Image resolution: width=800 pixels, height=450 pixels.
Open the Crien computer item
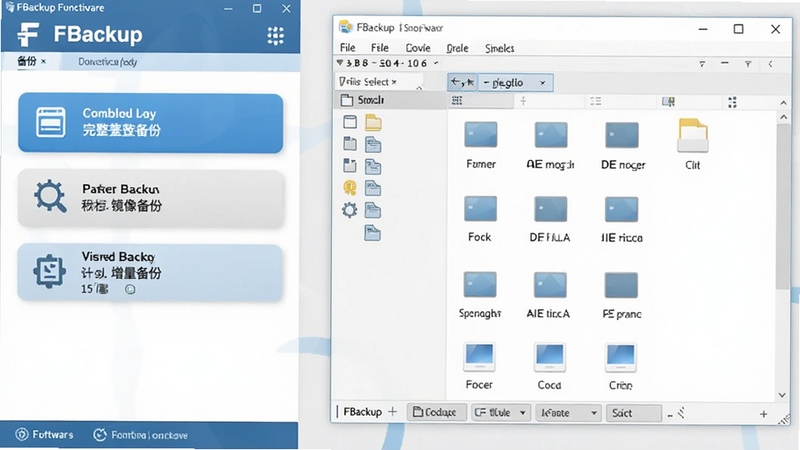pos(621,367)
